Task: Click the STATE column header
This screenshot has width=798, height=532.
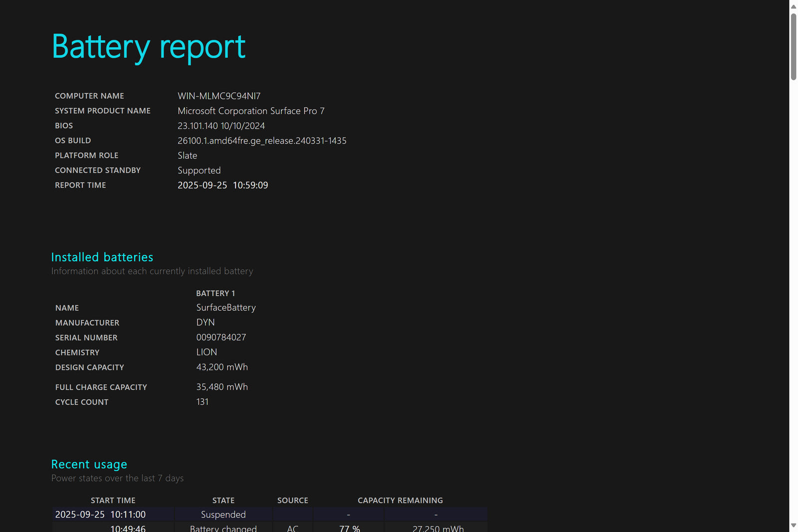Action: coord(223,500)
